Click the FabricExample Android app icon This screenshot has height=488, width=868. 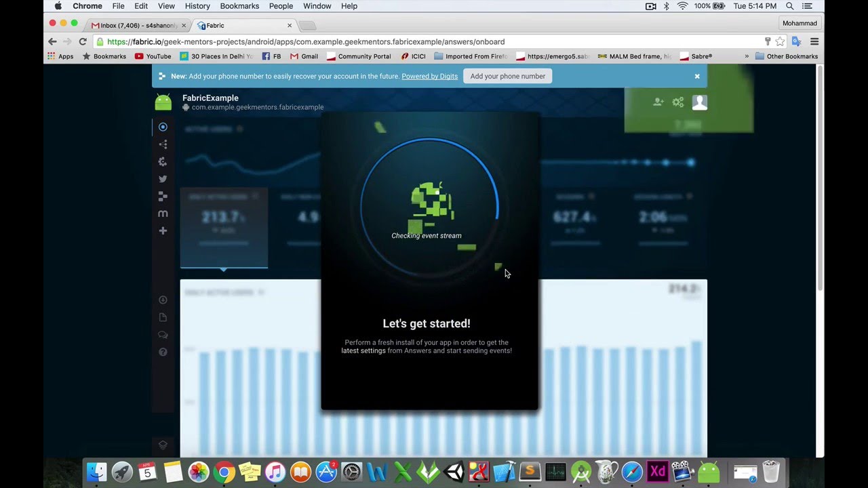click(163, 102)
